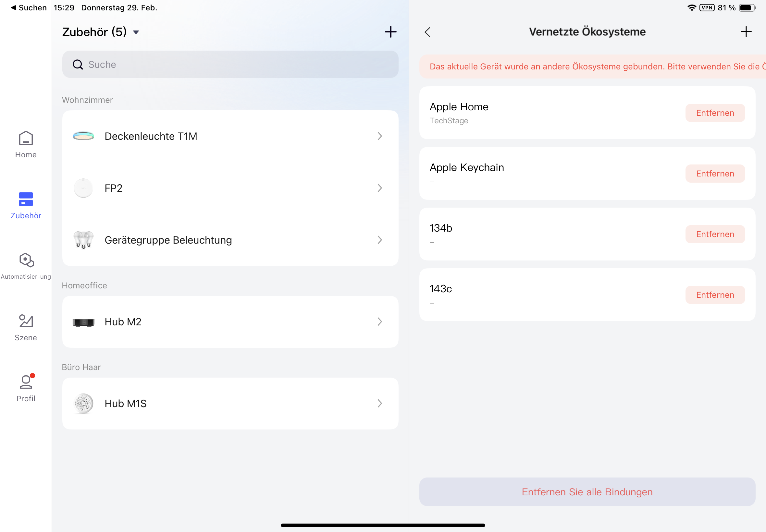The width and height of the screenshot is (766, 532).
Task: Tap Entfernen Sie alle Bindungen
Action: click(587, 492)
